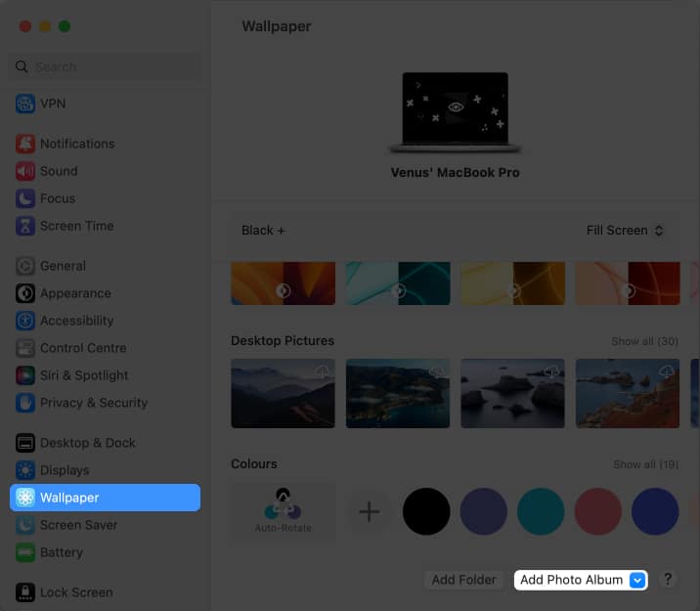Click the Lock Screen icon
Image resolution: width=700 pixels, height=611 pixels.
tap(25, 592)
